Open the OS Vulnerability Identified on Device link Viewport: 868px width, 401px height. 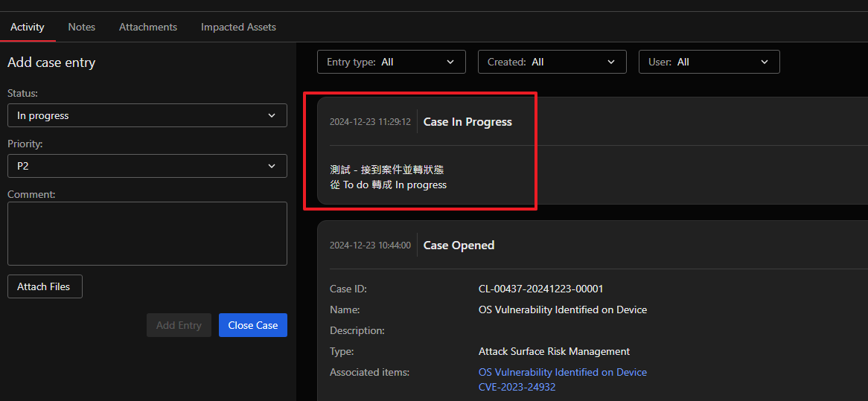point(562,372)
